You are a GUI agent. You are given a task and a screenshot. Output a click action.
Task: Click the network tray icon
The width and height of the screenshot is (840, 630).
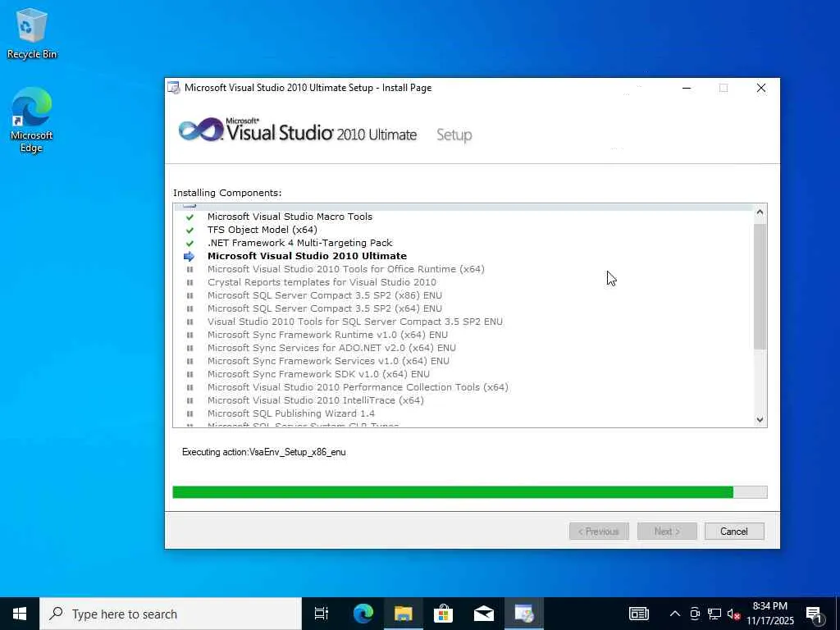(714, 614)
